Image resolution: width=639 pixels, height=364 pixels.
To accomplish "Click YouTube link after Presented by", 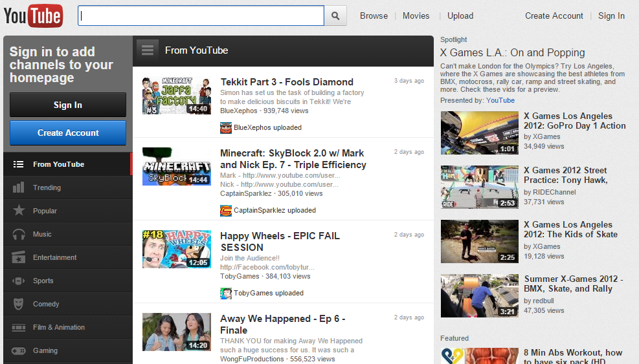I will (500, 100).
